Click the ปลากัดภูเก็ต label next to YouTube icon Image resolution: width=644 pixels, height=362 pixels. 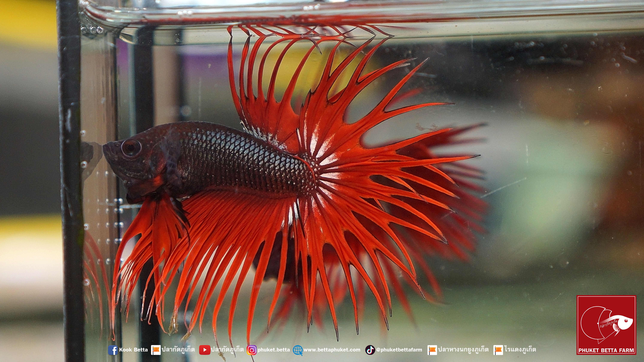click(227, 350)
